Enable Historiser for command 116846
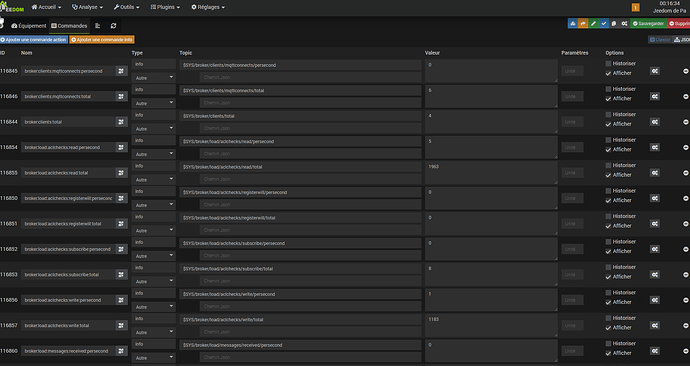This screenshot has height=366, width=690. pyautogui.click(x=608, y=89)
